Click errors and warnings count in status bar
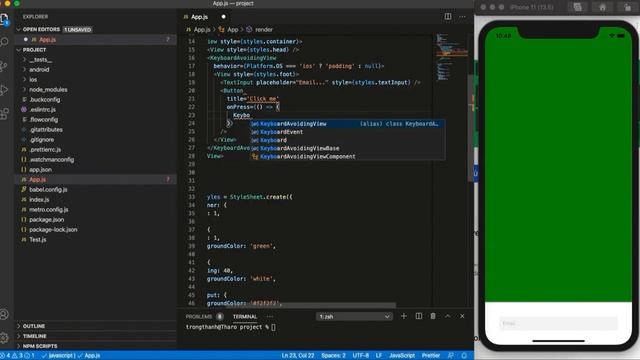The image size is (640, 360). 18,356
